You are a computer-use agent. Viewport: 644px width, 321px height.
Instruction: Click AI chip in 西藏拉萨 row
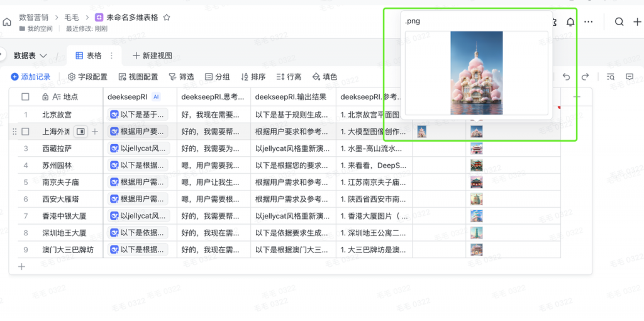[138, 149]
